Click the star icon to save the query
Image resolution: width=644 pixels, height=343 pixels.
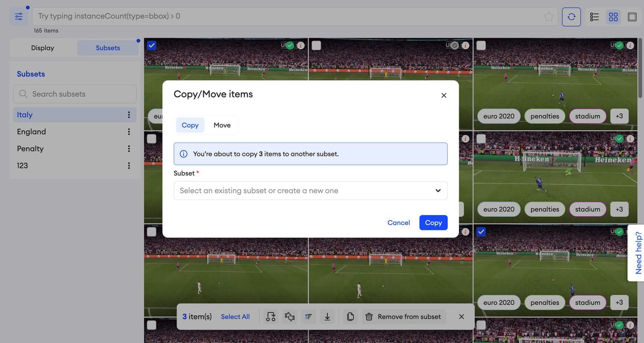pos(549,17)
